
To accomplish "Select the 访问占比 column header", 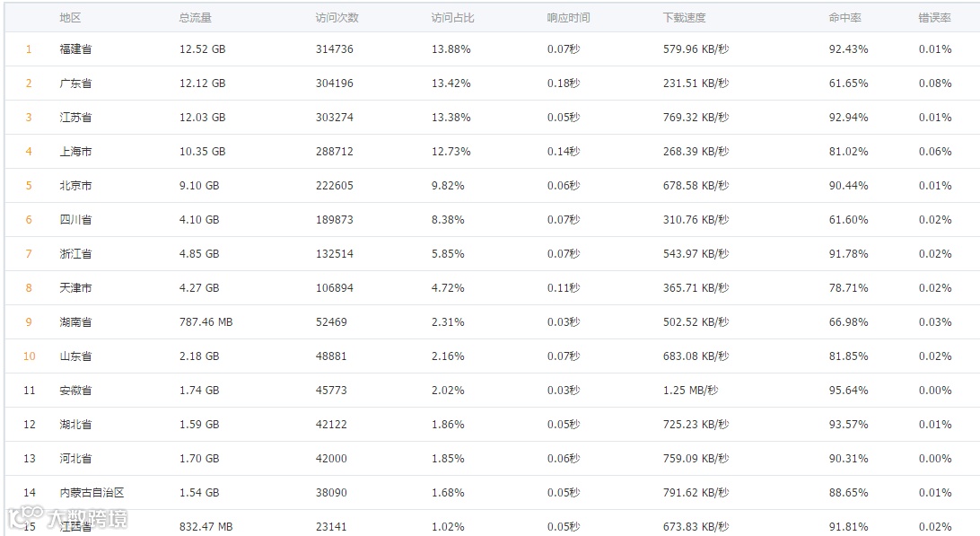I will point(452,17).
